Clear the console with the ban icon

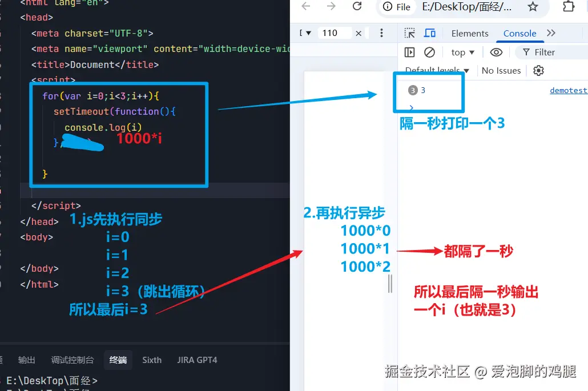pos(429,52)
